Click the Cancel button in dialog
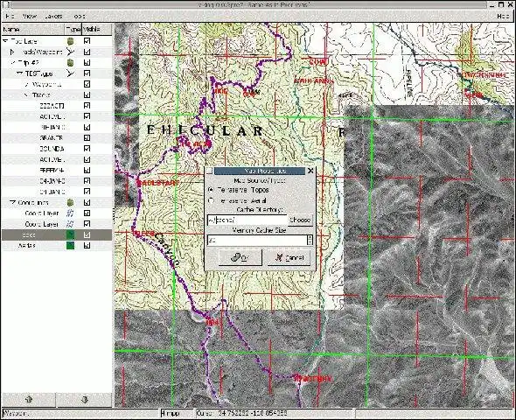 [289, 257]
